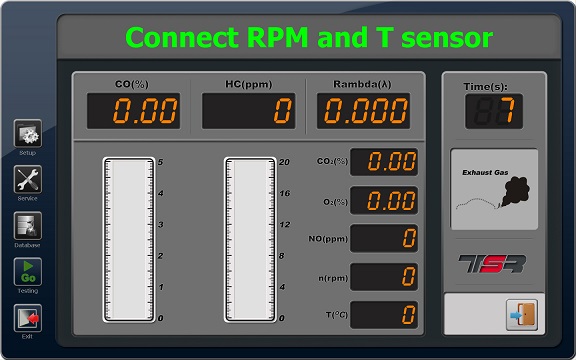Click the "CO₂(%)" label
Image resolution: width=576 pixels, height=360 pixels.
coord(332,161)
